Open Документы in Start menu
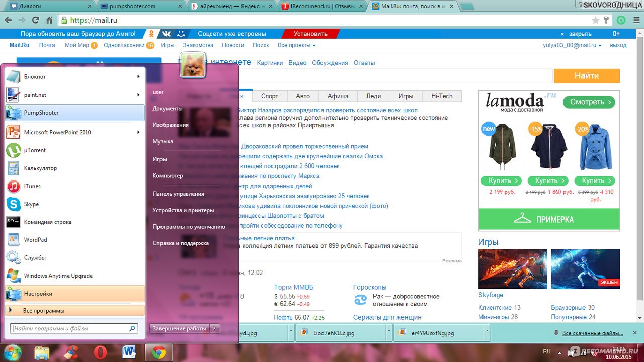 tap(168, 109)
